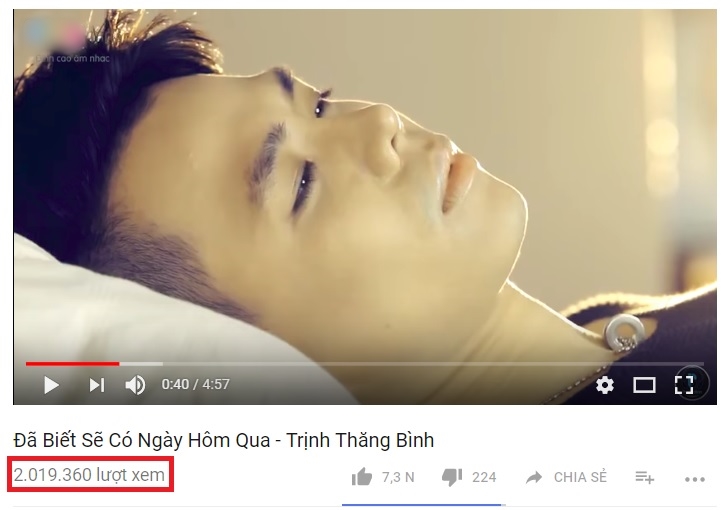The height and width of the screenshot is (510, 721).
Task: Add video to a playlist
Action: (x=645, y=477)
